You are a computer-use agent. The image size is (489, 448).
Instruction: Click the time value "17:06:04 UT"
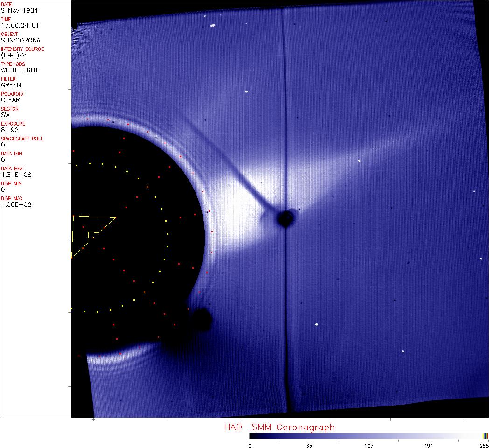point(20,25)
